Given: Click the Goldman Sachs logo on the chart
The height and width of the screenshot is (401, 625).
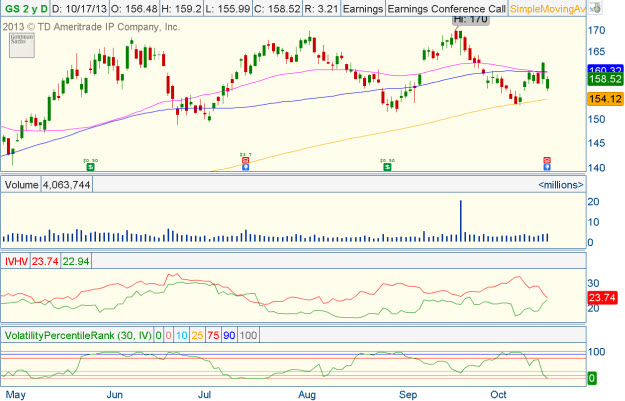Looking at the screenshot, I should coord(17,41).
